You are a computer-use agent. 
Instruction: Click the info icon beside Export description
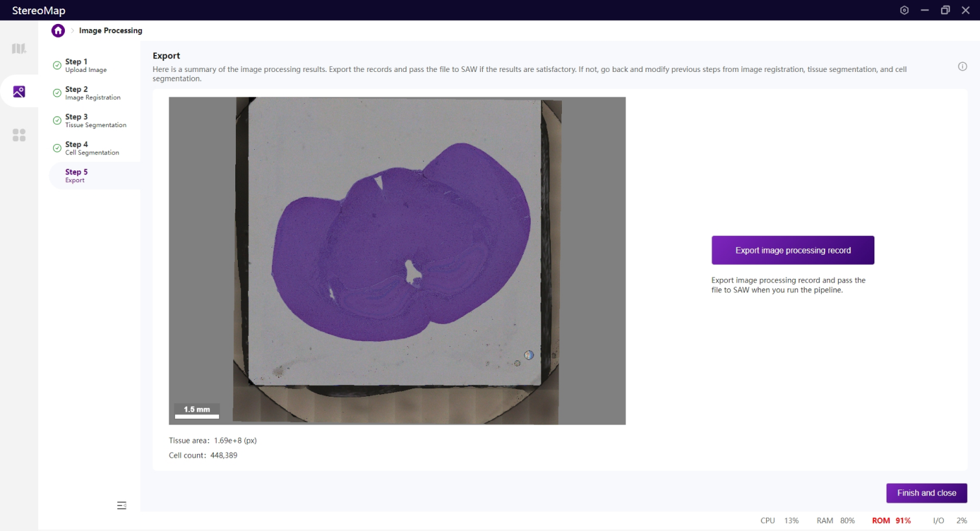962,66
